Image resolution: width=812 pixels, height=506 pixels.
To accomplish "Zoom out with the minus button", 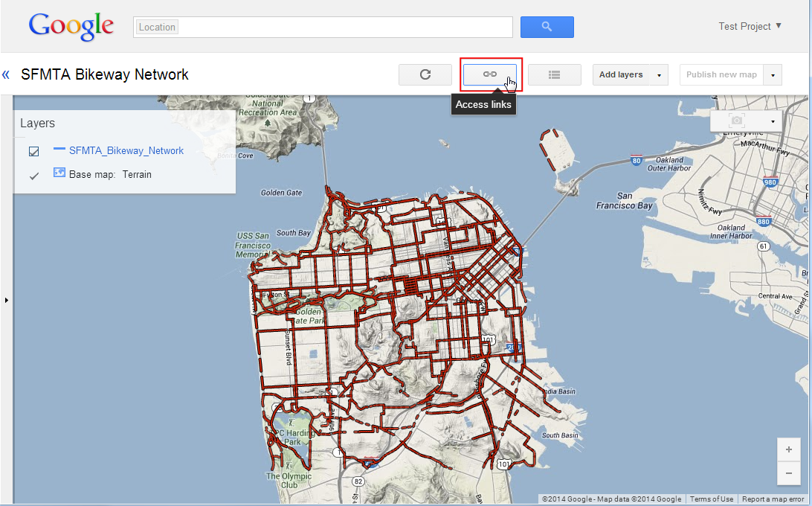I will (x=788, y=473).
